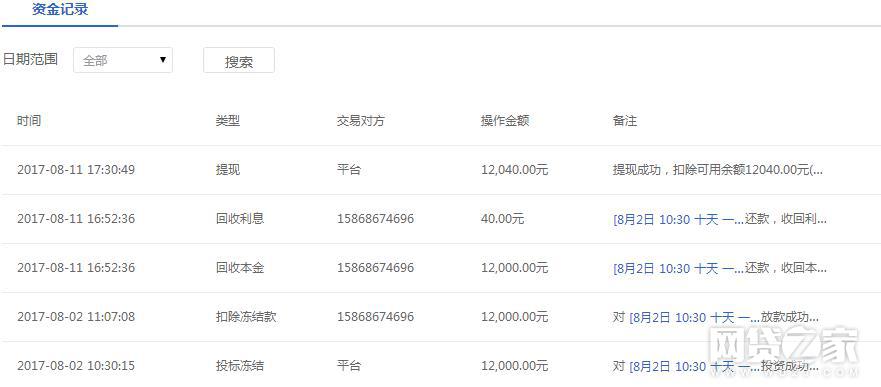Select the 操作金额 column header

(x=505, y=121)
